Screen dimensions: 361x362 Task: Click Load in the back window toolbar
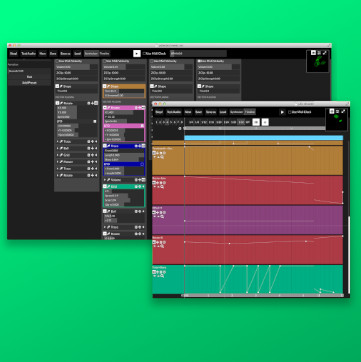click(77, 54)
